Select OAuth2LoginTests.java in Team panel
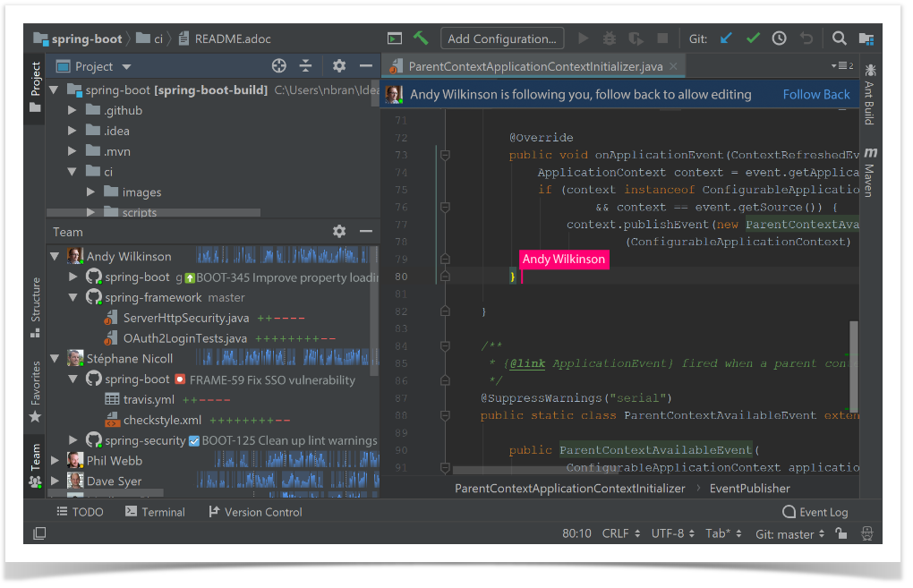Viewport: 913px width, 588px height. (x=184, y=338)
